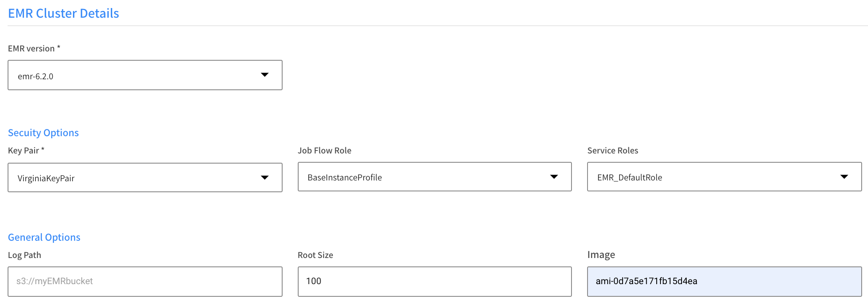The width and height of the screenshot is (868, 301).
Task: Click the Job Flow Role dropdown arrow
Action: (x=554, y=177)
